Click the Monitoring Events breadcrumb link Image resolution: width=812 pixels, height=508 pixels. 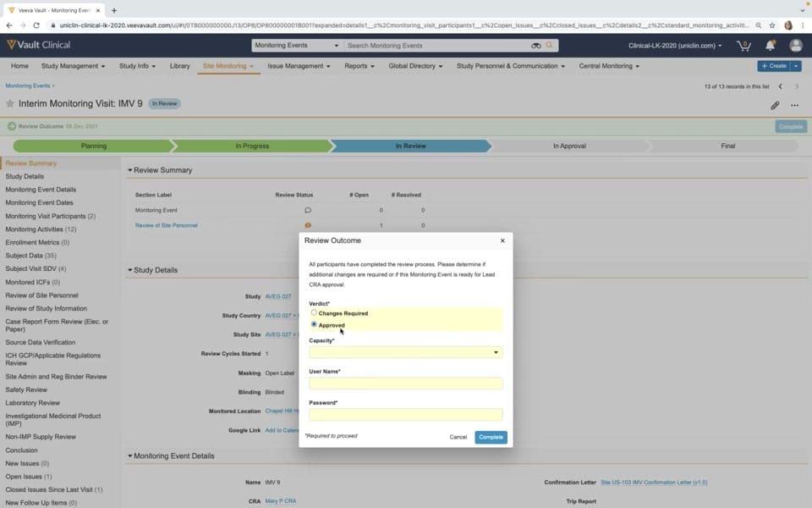[28, 86]
